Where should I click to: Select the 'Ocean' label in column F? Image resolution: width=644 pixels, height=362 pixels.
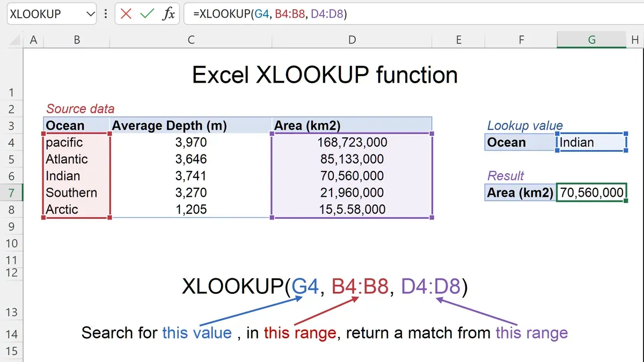[521, 143]
